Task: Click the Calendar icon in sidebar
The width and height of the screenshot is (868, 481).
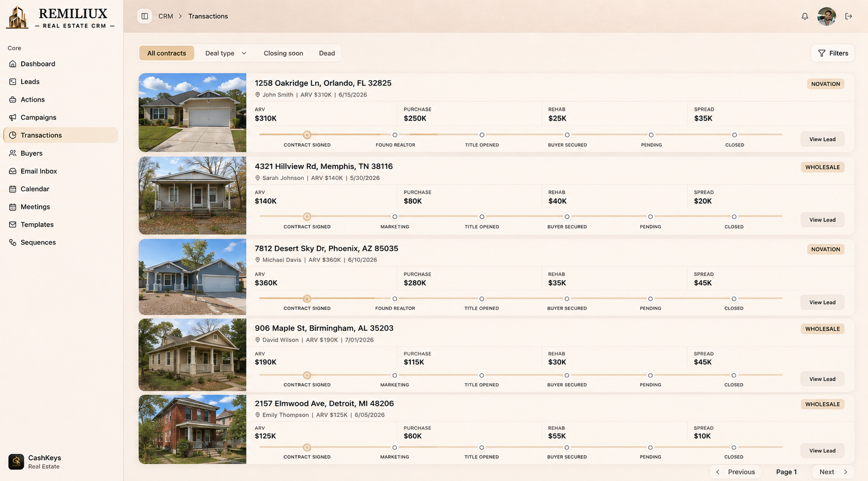Action: [13, 189]
